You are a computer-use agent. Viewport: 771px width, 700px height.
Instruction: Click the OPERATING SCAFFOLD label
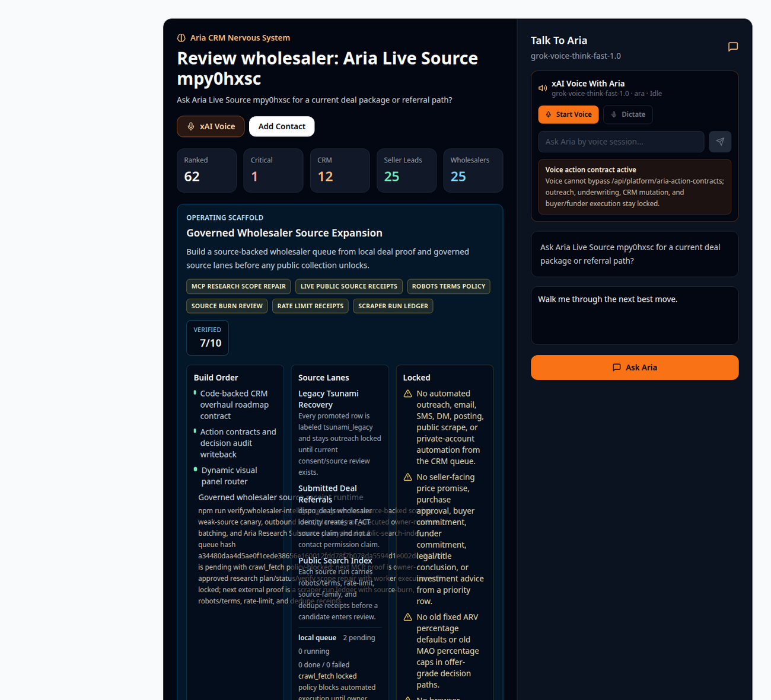point(225,218)
